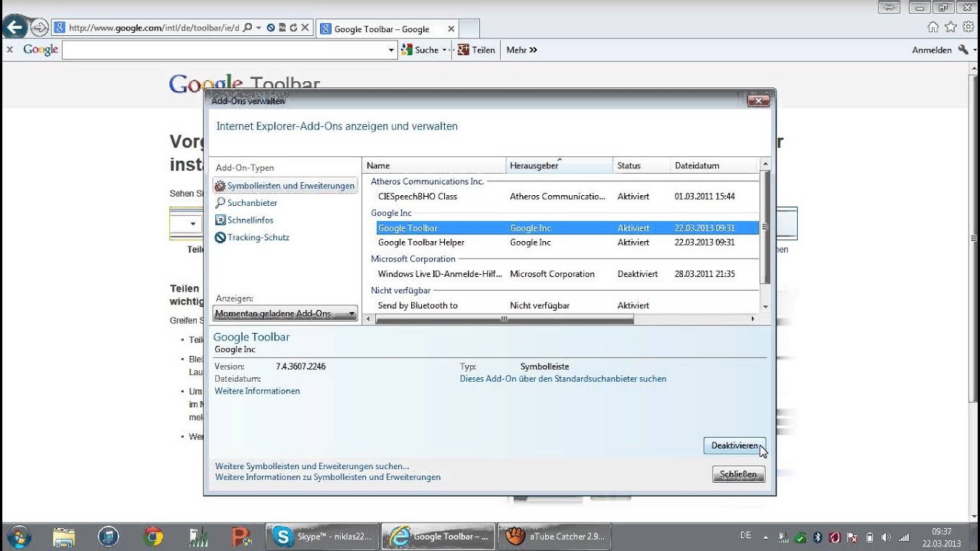Click the compatibility view icon in address bar
Image resolution: width=980 pixels, height=551 pixels.
coord(283,28)
